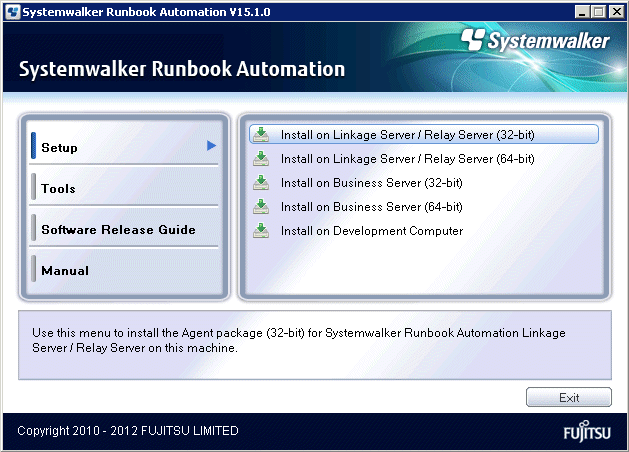629x452 pixels.
Task: Open the Software Release Guide section
Action: [x=118, y=230]
